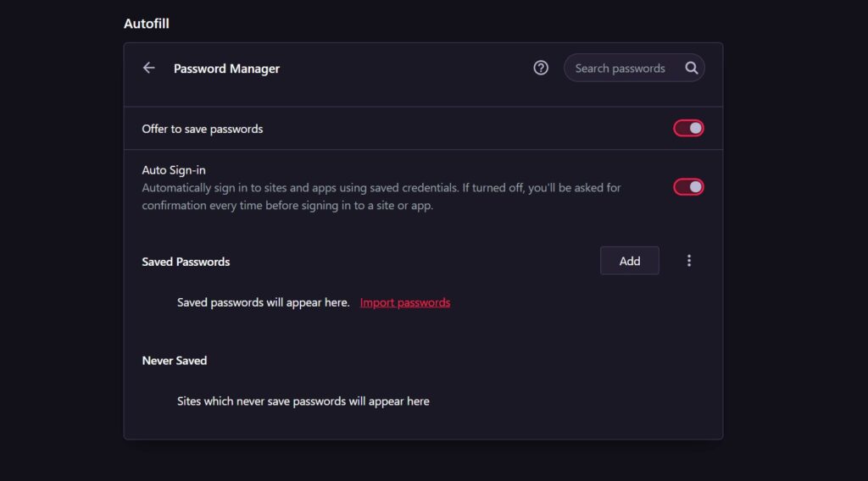
Task: Click the Offer to save passwords label
Action: tap(203, 129)
